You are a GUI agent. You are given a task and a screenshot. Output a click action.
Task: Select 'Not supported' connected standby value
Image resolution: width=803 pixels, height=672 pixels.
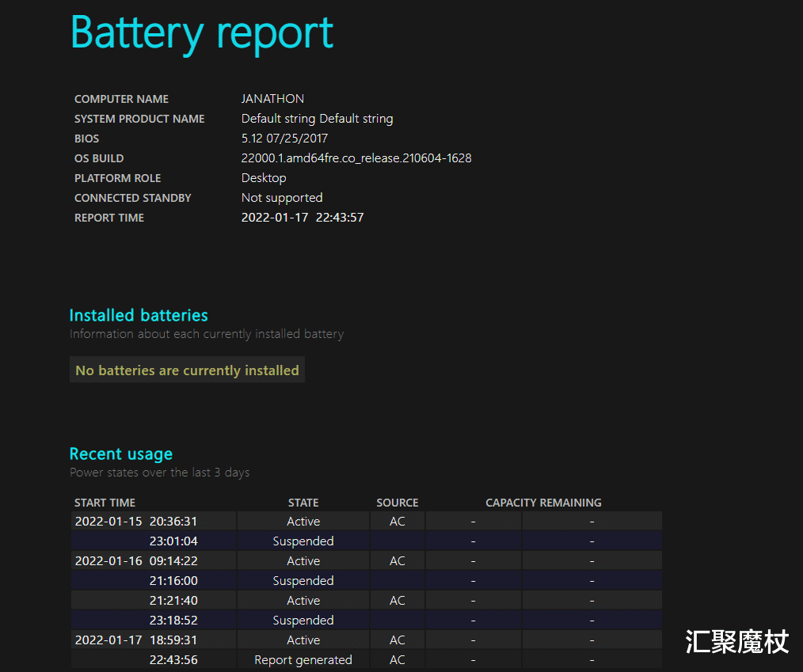pos(282,198)
